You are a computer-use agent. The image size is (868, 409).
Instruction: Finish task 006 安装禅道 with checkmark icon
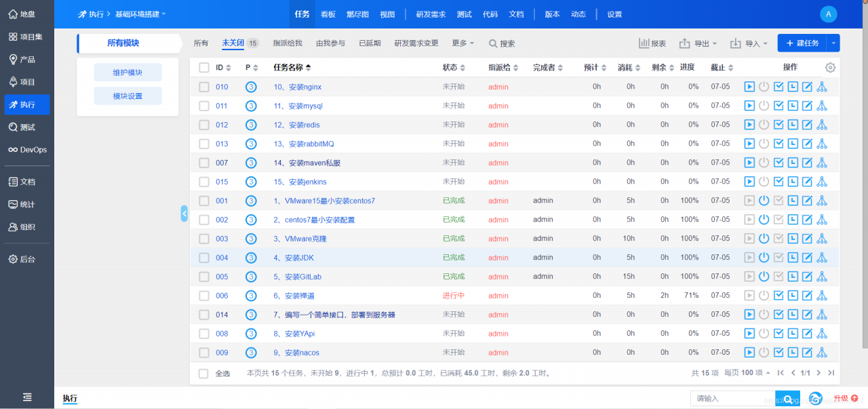click(778, 296)
